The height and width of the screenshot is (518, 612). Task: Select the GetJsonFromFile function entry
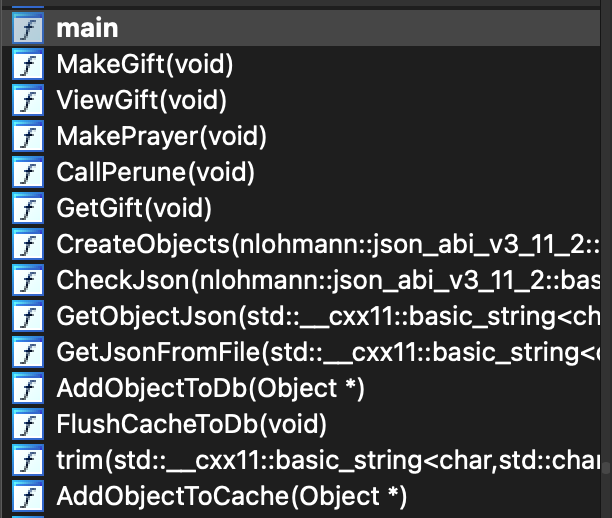click(301, 352)
